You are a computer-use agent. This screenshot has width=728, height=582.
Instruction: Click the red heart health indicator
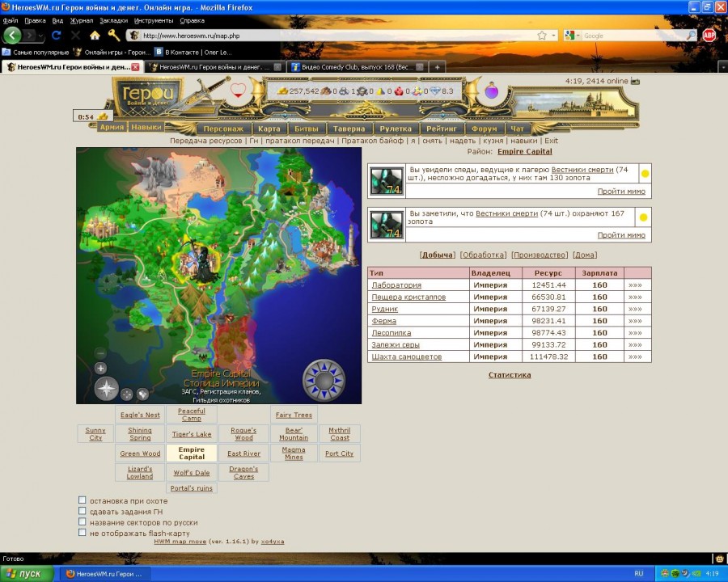coord(238,90)
